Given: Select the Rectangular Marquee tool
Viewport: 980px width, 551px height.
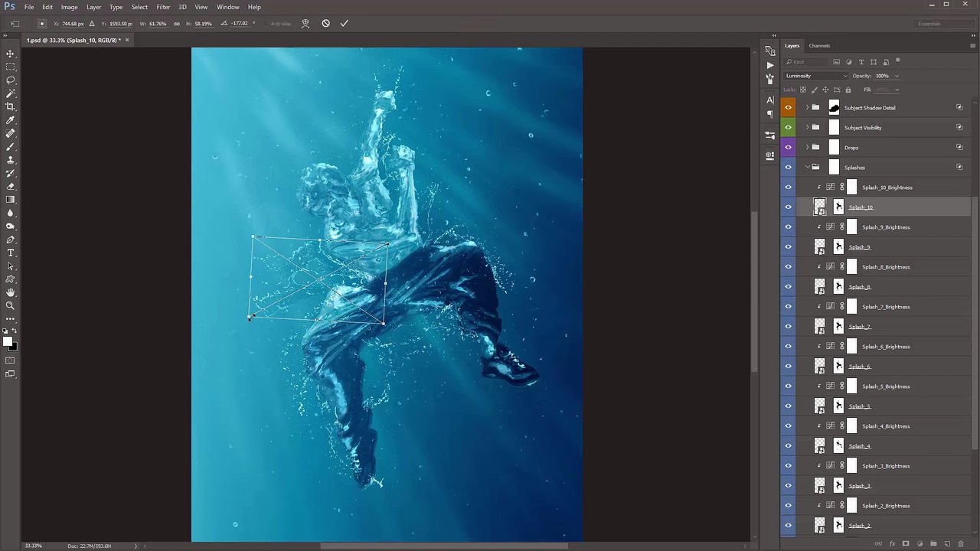Looking at the screenshot, I should point(11,67).
